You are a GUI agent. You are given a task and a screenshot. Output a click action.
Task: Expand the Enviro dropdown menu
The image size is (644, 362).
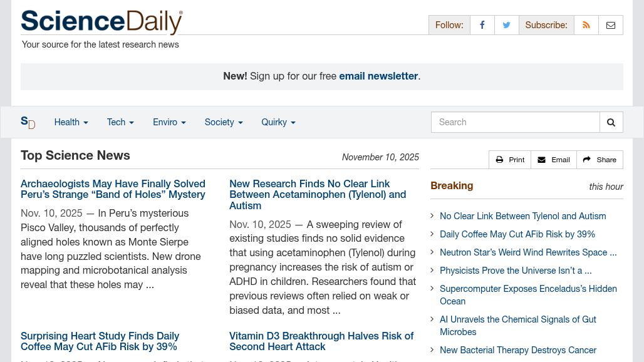coord(169,122)
